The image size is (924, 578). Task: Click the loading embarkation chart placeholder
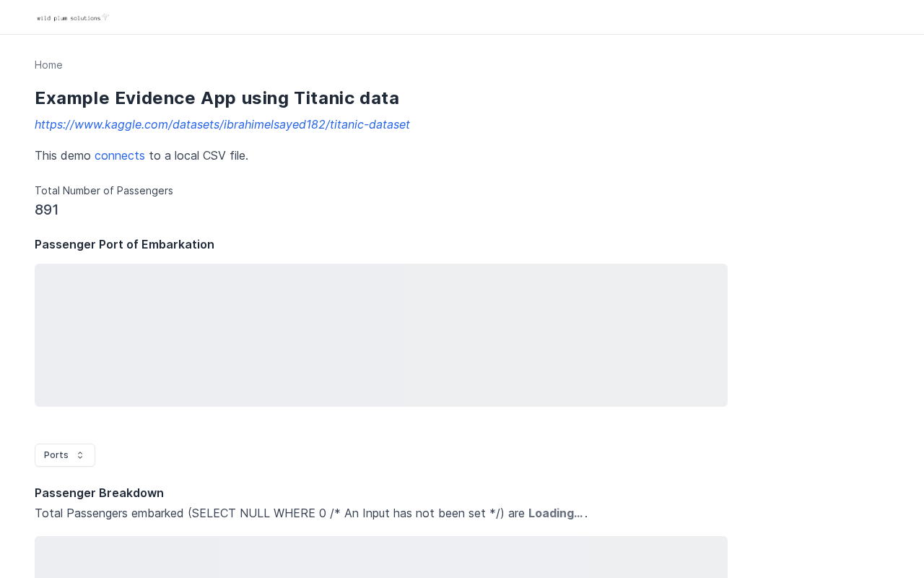(x=381, y=335)
